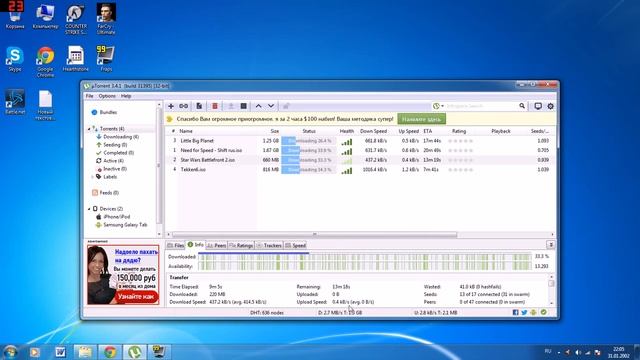Viewport: 640px width, 360px height.
Task: Click health bars of Little Big Planet
Action: (347, 142)
